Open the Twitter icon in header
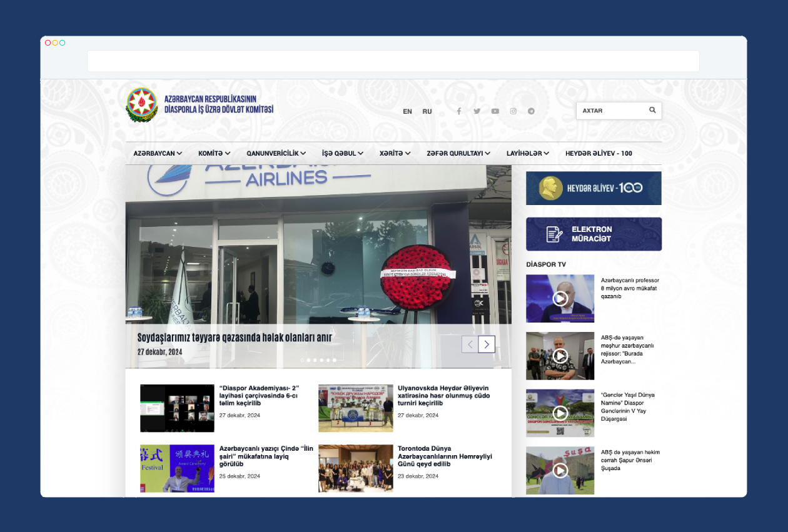Screen dimensions: 788x532 477,111
